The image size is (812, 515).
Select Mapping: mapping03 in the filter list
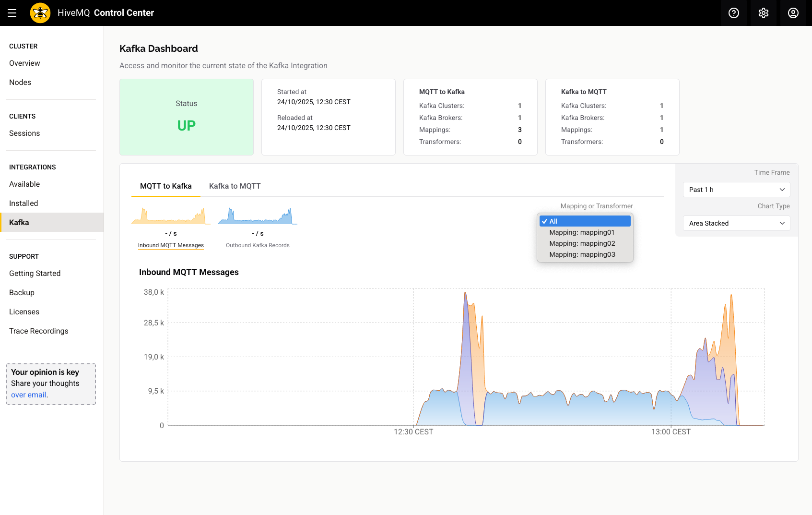coord(582,254)
